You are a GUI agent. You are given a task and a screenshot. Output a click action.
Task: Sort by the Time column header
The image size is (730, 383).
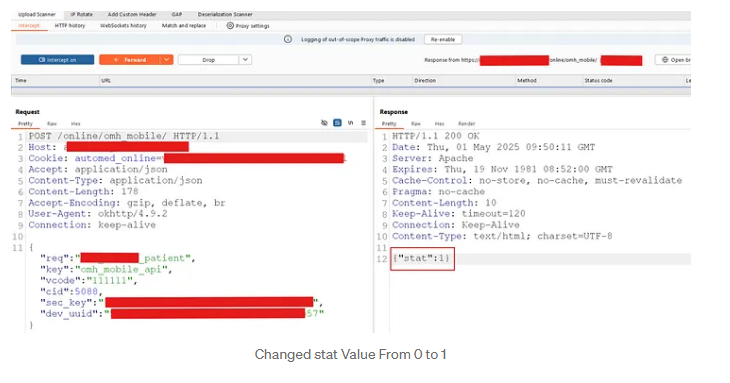[x=21, y=81]
